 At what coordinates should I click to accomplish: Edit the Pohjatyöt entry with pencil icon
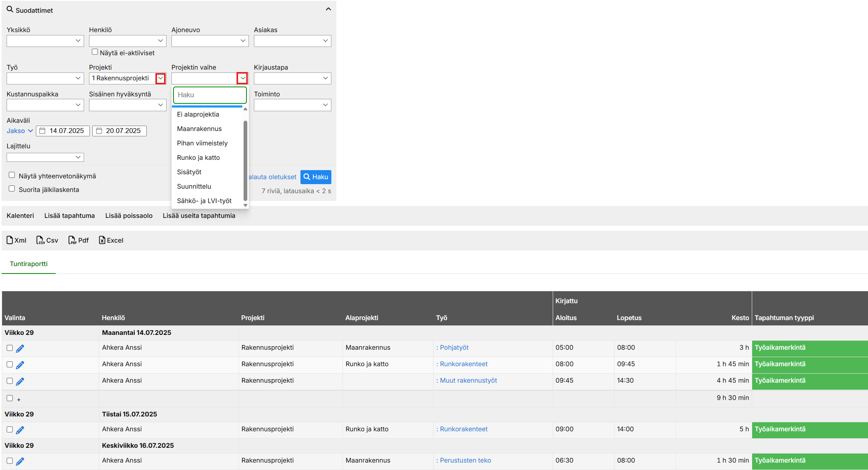[x=20, y=348]
